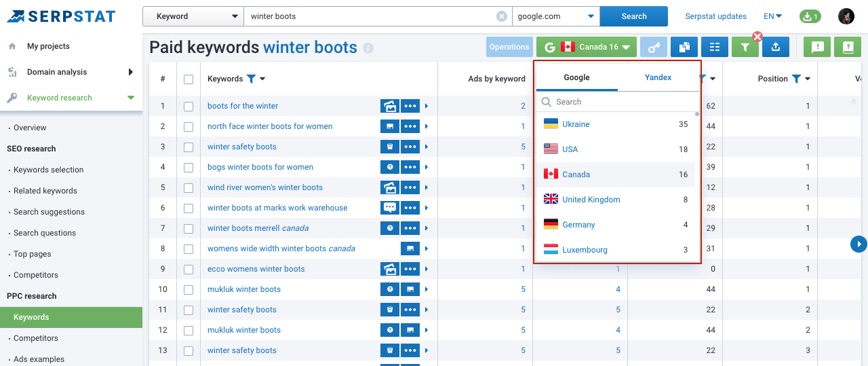868x366 pixels.
Task: Open the three dots menu for ecco womens winter boots
Action: [410, 269]
